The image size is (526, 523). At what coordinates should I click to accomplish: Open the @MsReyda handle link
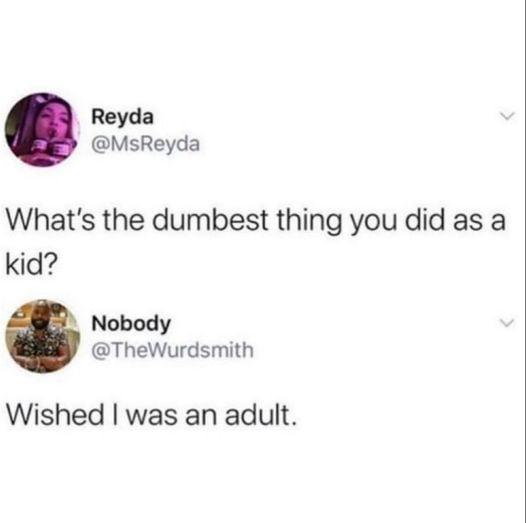pyautogui.click(x=146, y=144)
